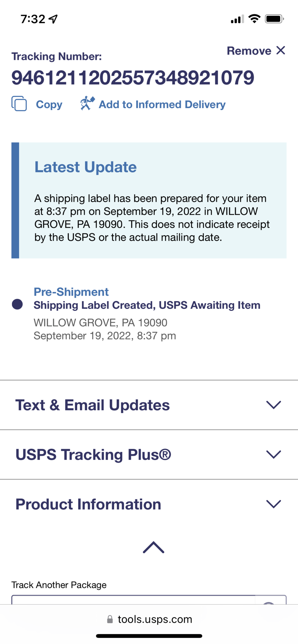Tap the location arrow in status bar
The image size is (298, 644).
(53, 19)
